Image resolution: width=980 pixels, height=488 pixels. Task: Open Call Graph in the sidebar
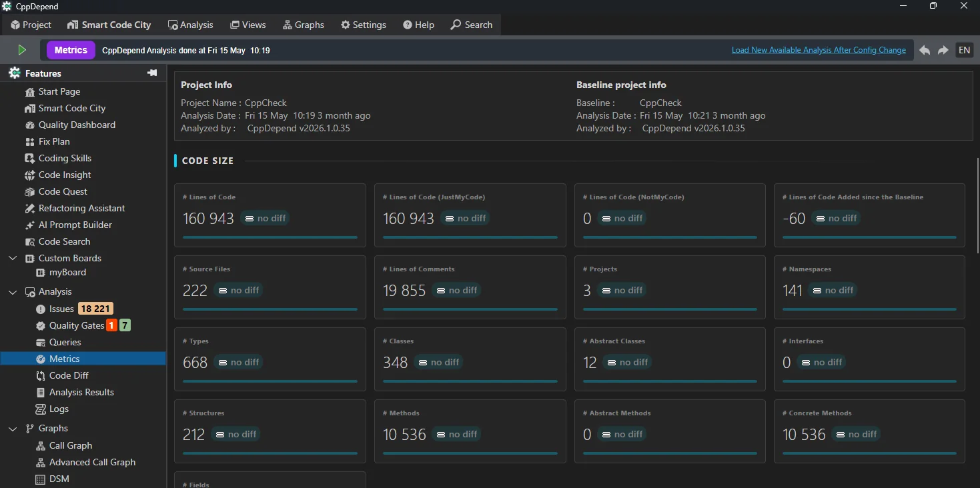(x=71, y=445)
